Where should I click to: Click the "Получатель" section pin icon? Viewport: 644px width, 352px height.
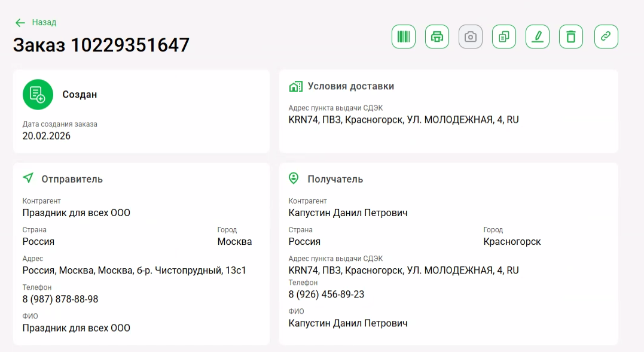(x=294, y=178)
